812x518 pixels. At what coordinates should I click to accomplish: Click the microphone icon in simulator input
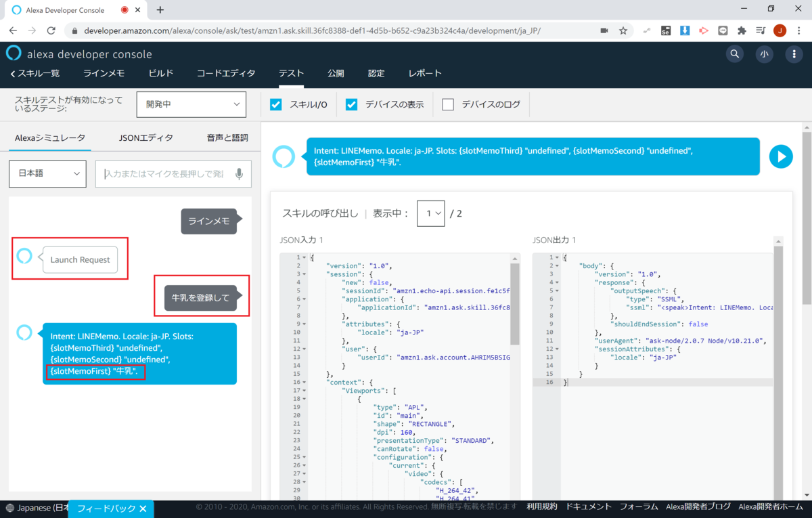tap(240, 174)
